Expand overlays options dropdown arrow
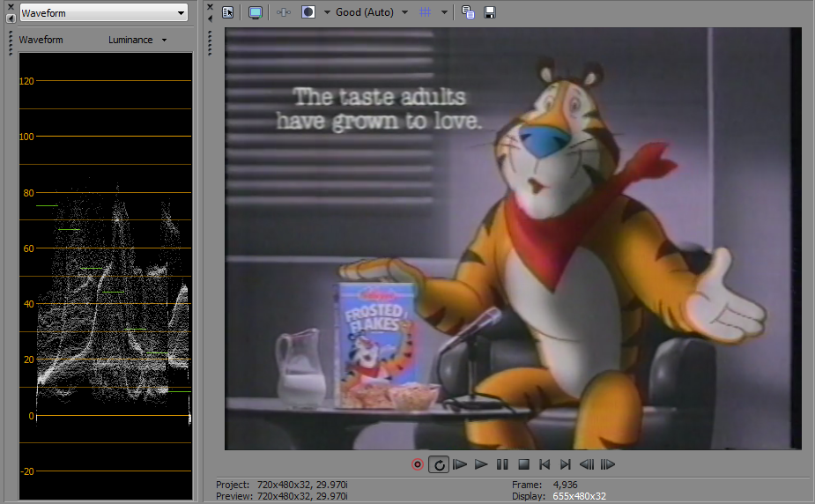 click(444, 12)
